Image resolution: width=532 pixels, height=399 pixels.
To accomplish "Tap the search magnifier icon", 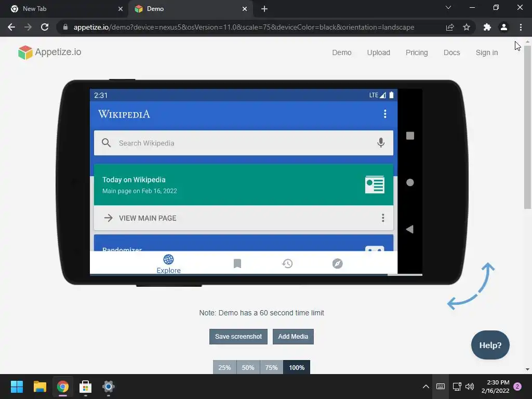I will tap(106, 143).
